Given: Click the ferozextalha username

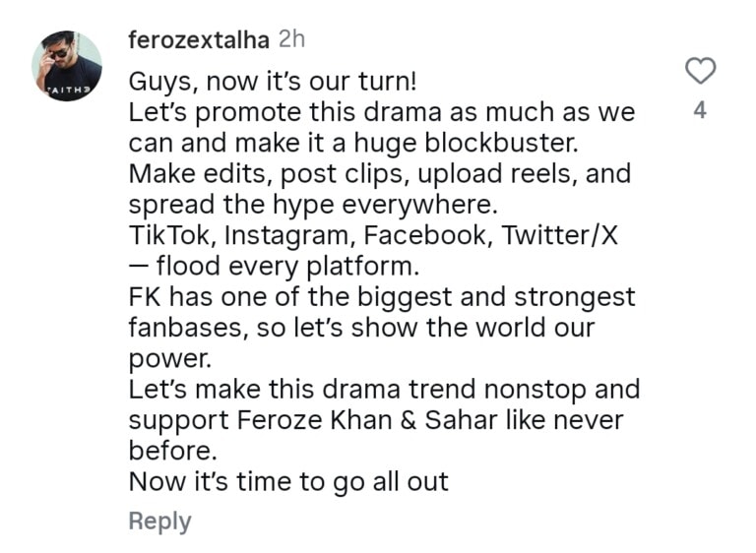Looking at the screenshot, I should [200, 40].
